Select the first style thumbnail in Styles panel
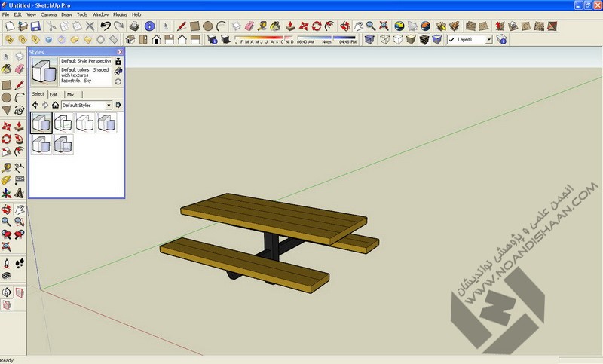603x364 pixels. point(41,123)
